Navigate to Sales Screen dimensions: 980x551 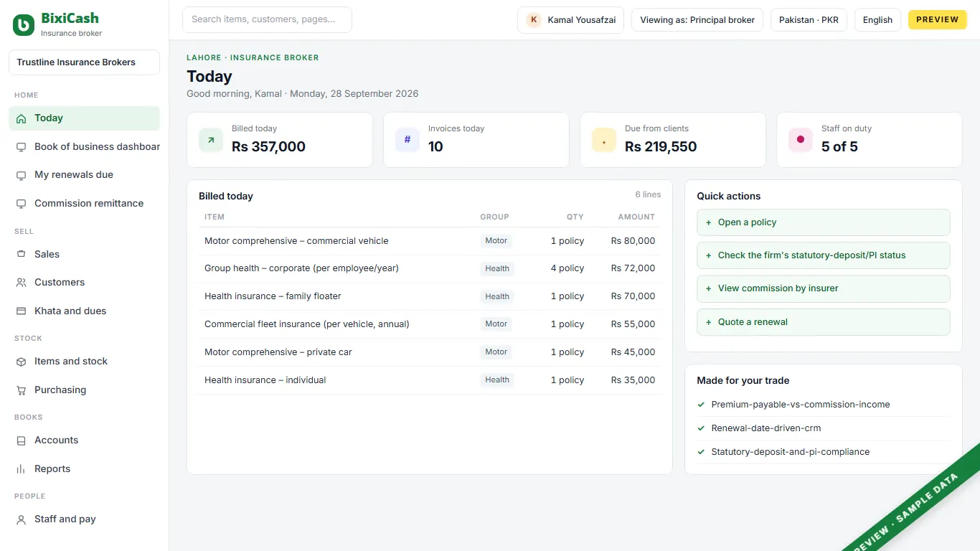point(84,255)
